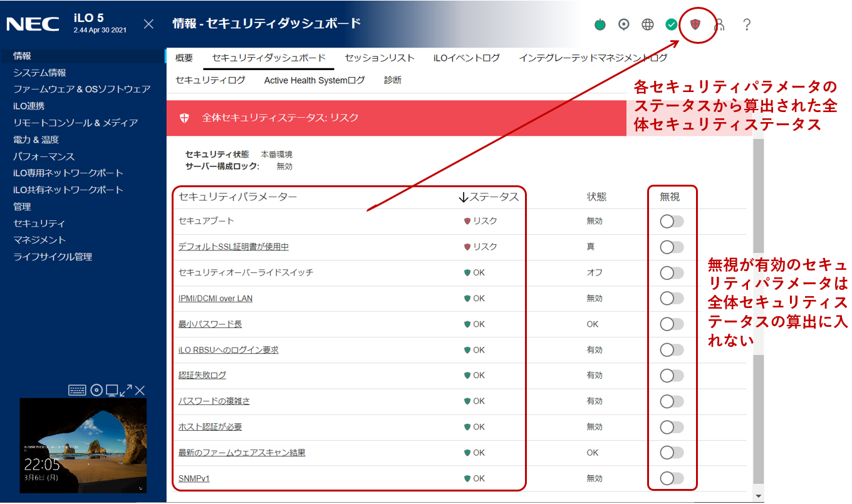Image resolution: width=852 pixels, height=504 pixels.
Task: Open the セキュリティログ tab
Action: point(210,80)
